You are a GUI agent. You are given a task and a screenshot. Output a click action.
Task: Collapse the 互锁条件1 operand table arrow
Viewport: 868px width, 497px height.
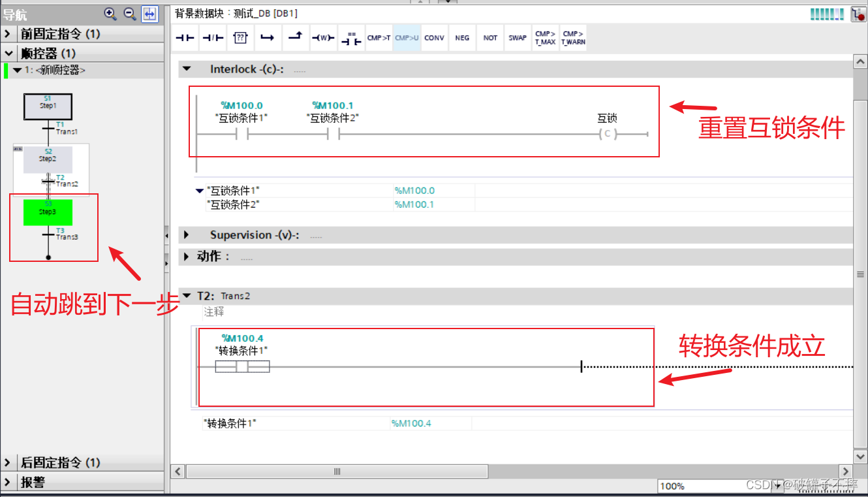coord(200,191)
